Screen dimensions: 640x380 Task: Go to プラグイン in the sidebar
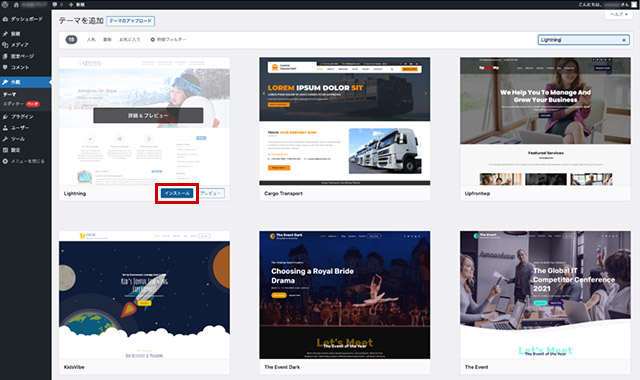[18, 117]
